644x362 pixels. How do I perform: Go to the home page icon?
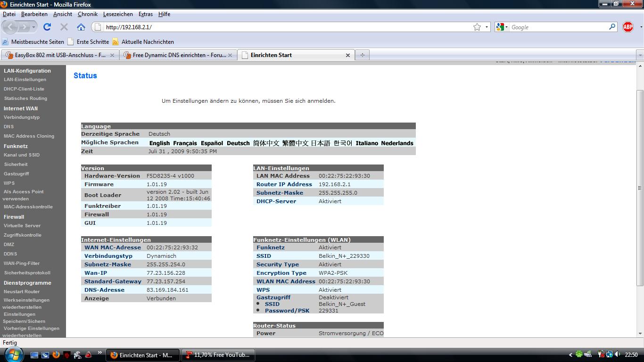click(x=81, y=27)
